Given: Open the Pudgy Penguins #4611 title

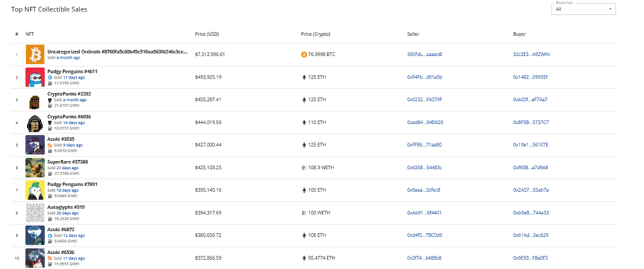Looking at the screenshot, I should 72,72.
